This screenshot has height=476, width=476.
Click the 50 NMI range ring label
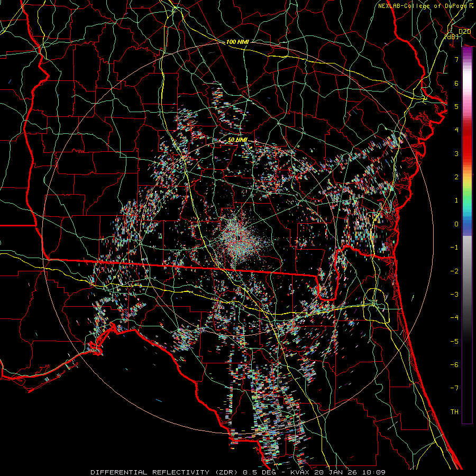tap(237, 140)
